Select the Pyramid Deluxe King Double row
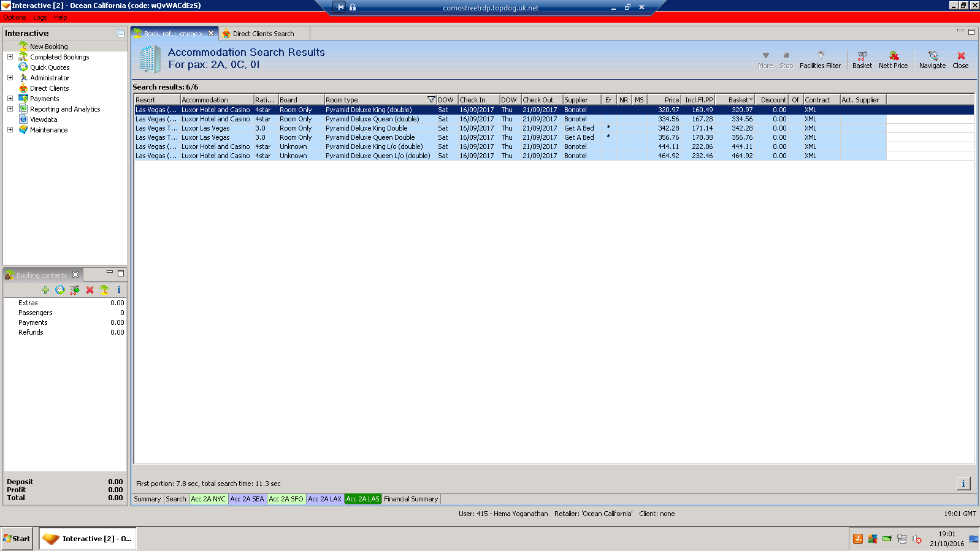This screenshot has height=551, width=980. pos(510,128)
